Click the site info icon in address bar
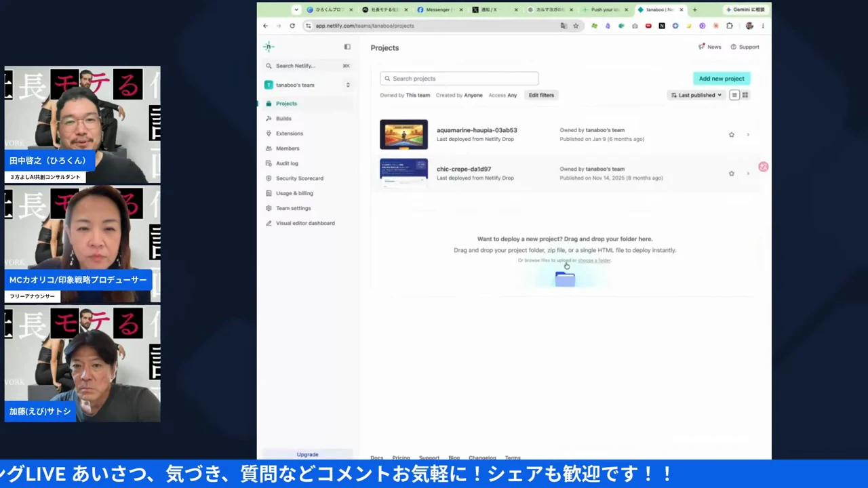 point(309,26)
